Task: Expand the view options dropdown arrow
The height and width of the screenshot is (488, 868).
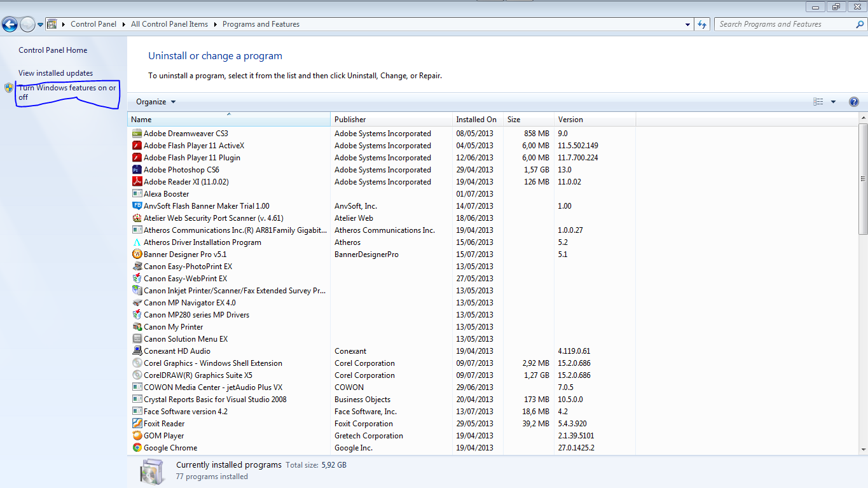Action: [x=833, y=102]
